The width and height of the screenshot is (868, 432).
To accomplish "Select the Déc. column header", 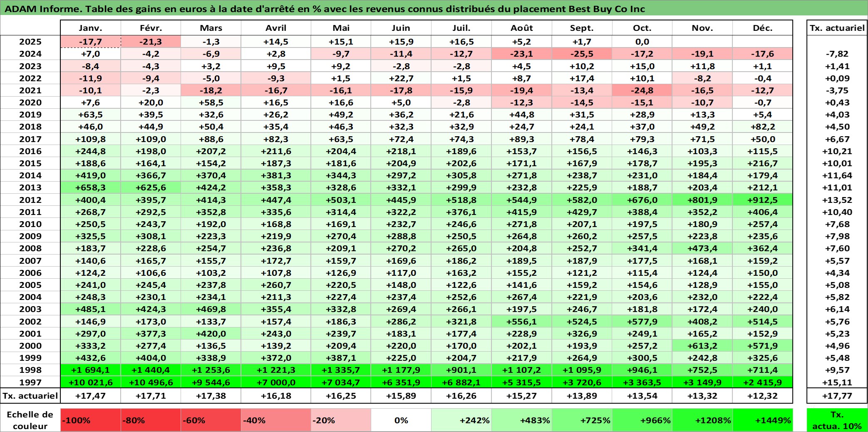I will tap(763, 28).
